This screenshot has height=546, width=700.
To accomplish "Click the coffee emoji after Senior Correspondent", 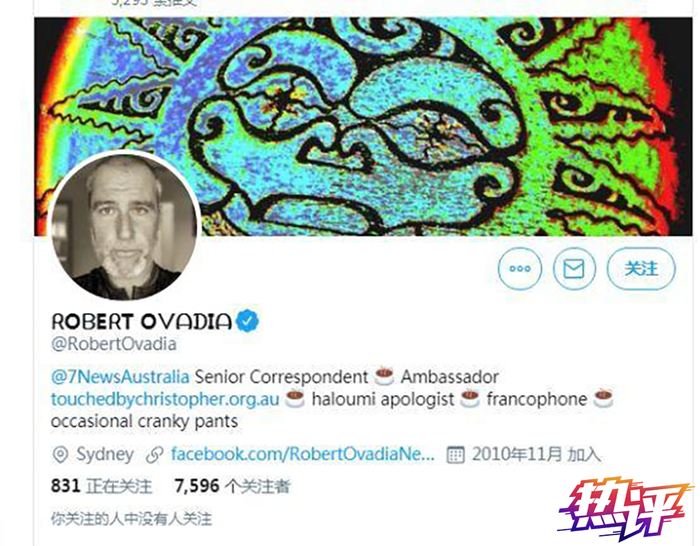I will [384, 376].
